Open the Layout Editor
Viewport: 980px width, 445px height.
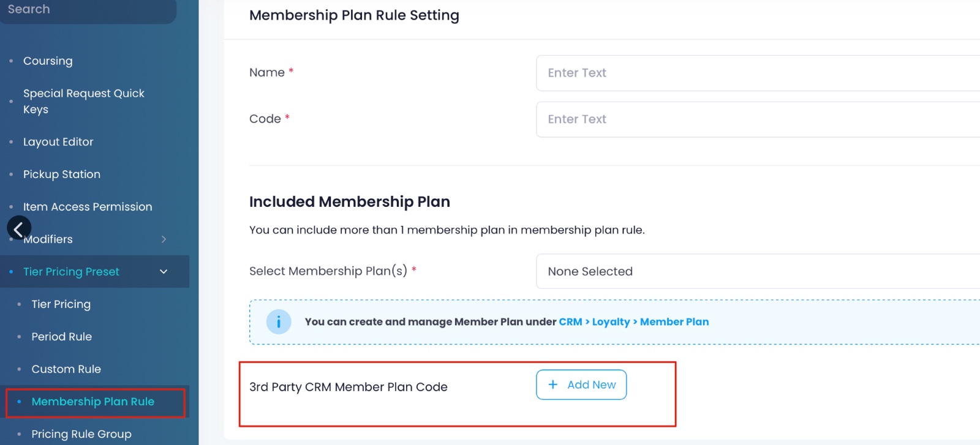click(x=58, y=141)
